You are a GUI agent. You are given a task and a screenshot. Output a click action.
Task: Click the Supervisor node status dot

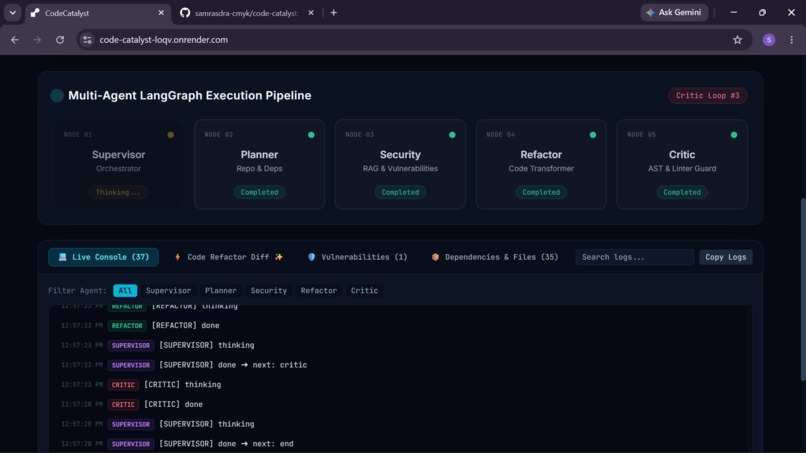point(171,135)
